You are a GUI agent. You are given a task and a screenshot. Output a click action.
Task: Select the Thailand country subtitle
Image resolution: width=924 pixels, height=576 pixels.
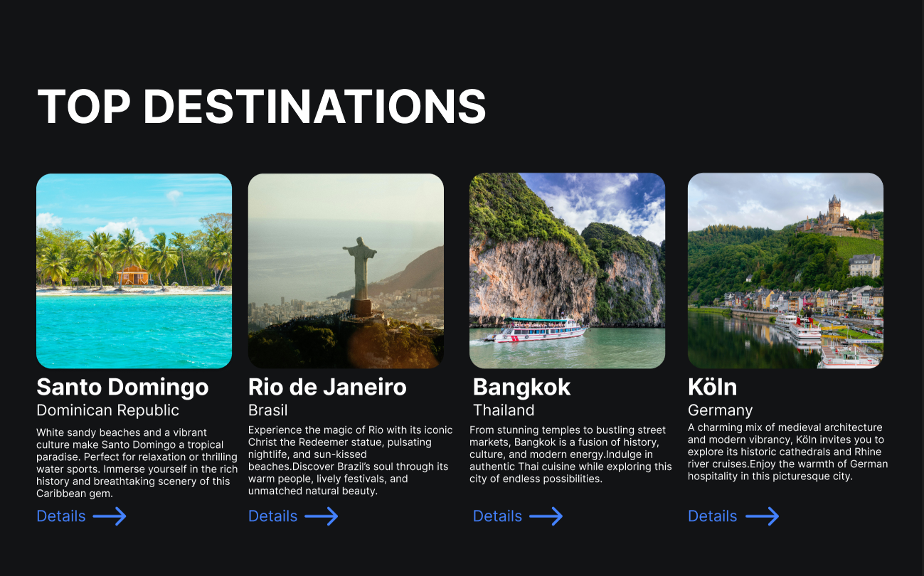coord(504,410)
